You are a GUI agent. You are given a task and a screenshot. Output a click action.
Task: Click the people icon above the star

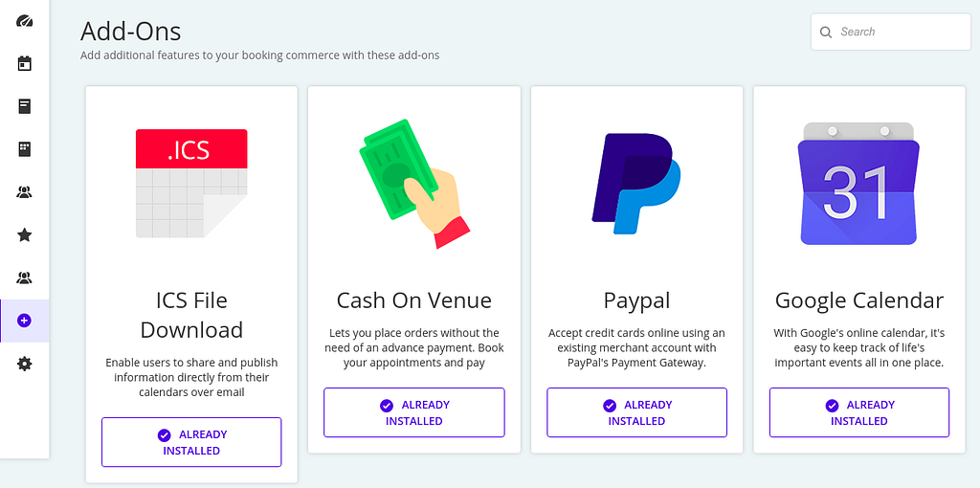pos(25,192)
